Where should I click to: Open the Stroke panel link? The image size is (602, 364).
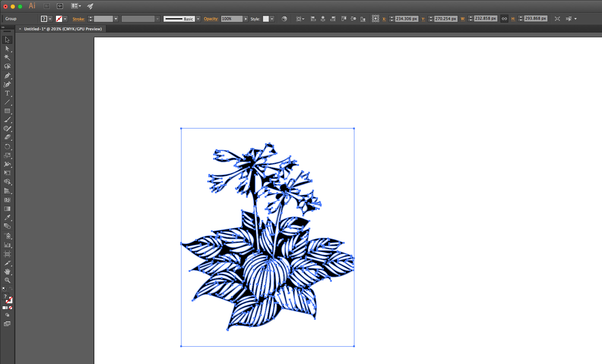79,19
